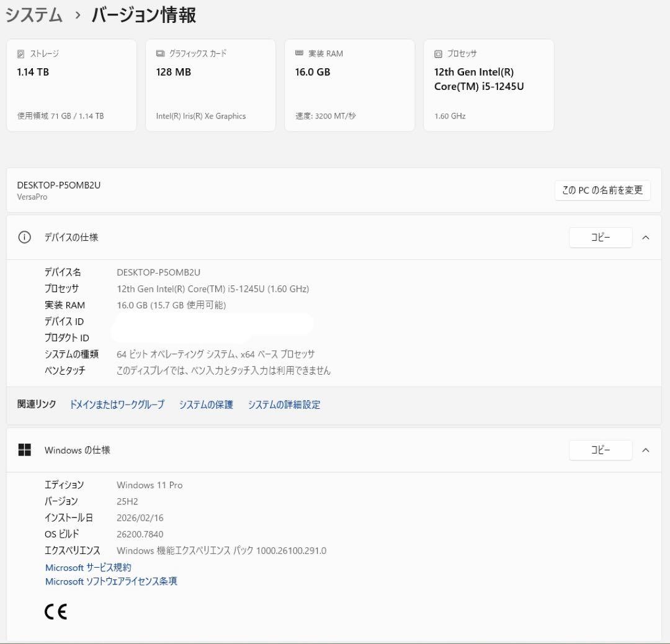Viewport: 670px width, 644px height.
Task: Click the Windows の仕様 section heading
Action: pos(78,450)
